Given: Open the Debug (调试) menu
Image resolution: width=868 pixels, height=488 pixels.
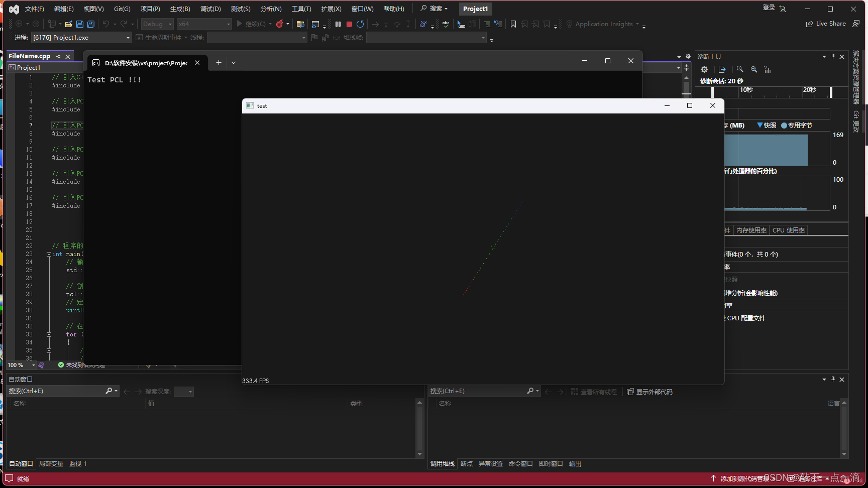Looking at the screenshot, I should tap(210, 9).
